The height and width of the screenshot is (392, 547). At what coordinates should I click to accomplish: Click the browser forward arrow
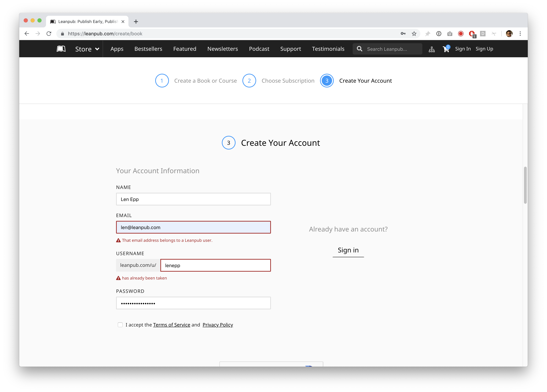tap(38, 33)
